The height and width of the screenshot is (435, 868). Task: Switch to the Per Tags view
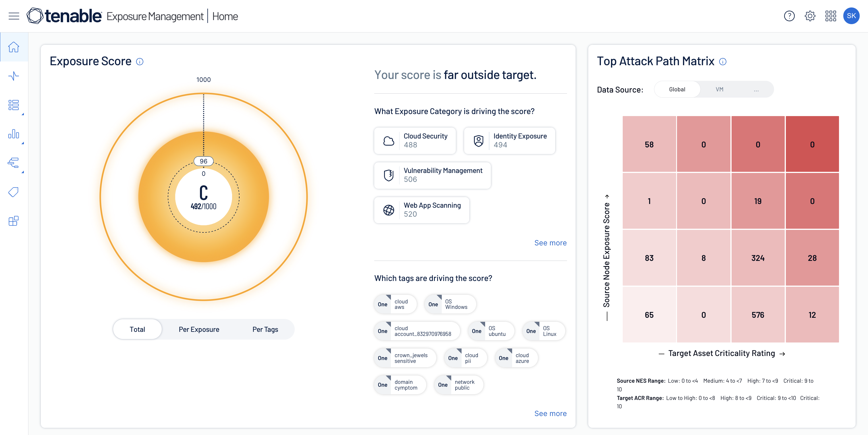[265, 329]
